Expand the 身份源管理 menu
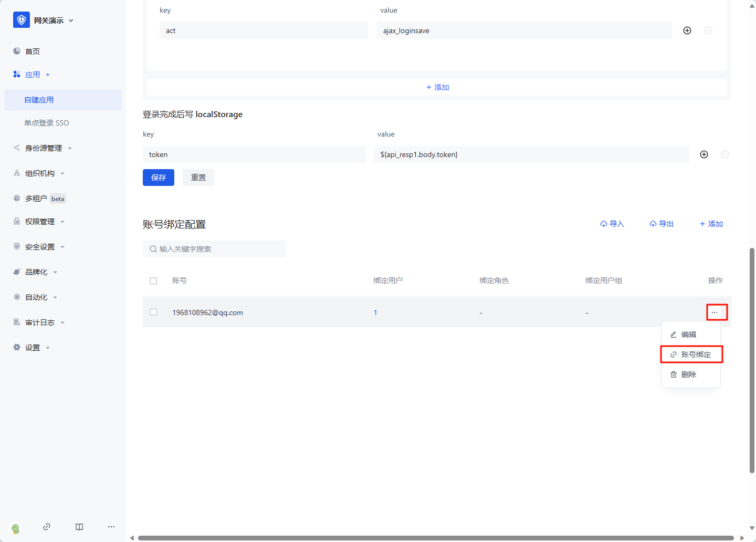The width and height of the screenshot is (756, 542). click(x=44, y=148)
